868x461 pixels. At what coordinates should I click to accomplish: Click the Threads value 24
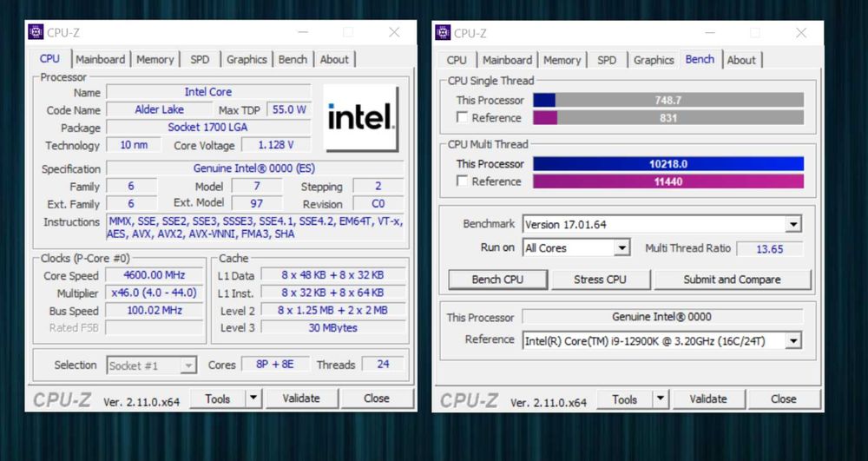(x=383, y=364)
